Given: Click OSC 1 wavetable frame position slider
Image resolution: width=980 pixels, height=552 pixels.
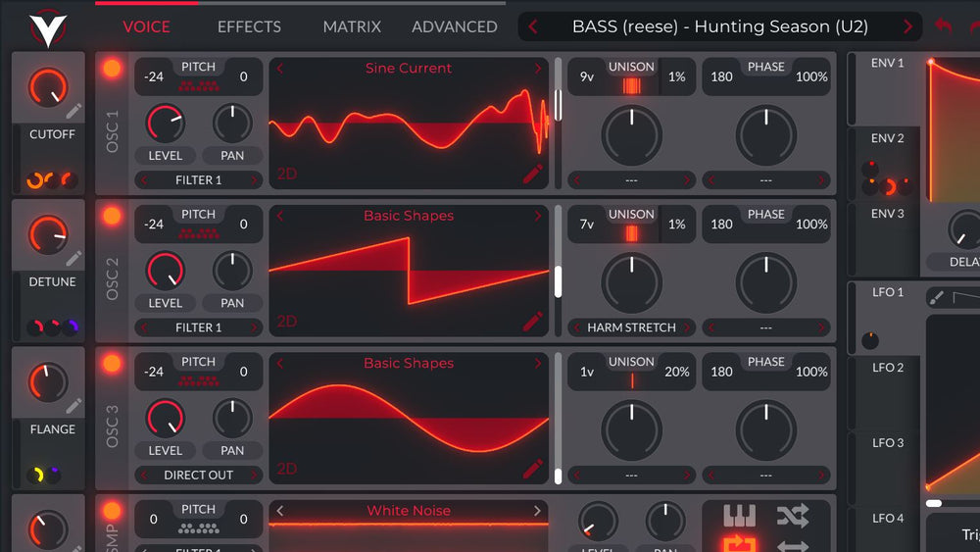Looking at the screenshot, I should point(559,124).
